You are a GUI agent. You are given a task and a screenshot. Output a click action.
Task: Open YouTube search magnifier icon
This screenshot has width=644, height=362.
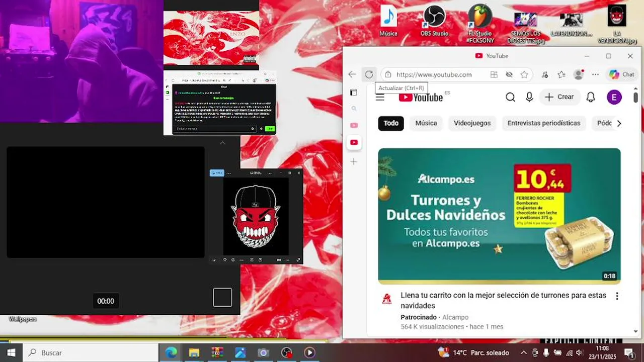tap(510, 97)
